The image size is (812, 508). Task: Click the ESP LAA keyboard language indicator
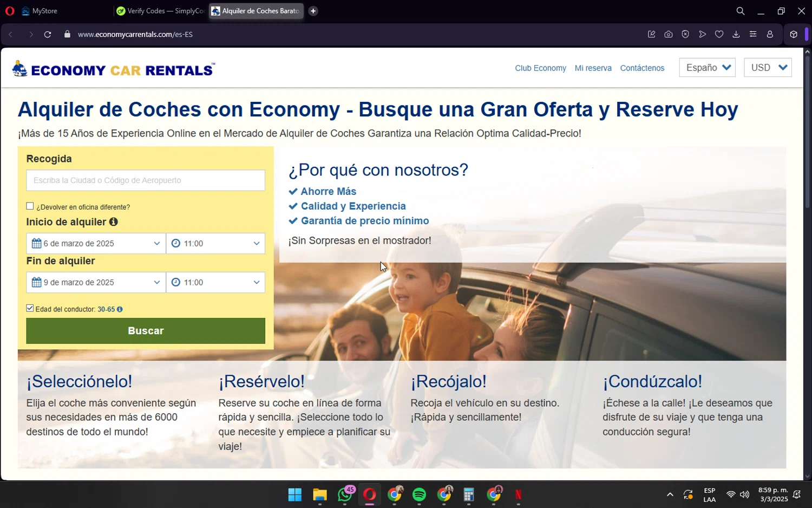709,495
